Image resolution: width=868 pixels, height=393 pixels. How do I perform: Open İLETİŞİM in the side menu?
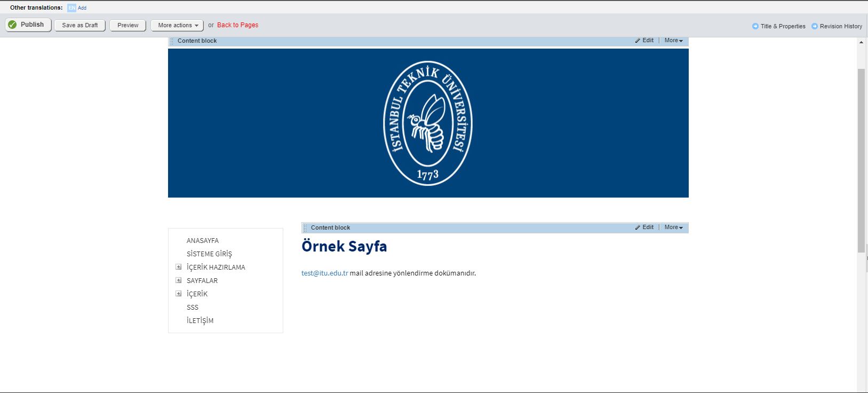click(x=200, y=321)
